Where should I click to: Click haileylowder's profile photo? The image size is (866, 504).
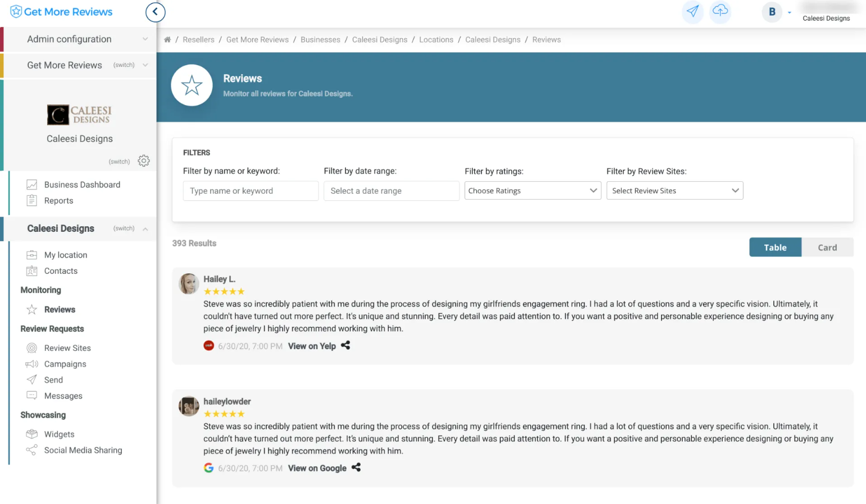(189, 406)
